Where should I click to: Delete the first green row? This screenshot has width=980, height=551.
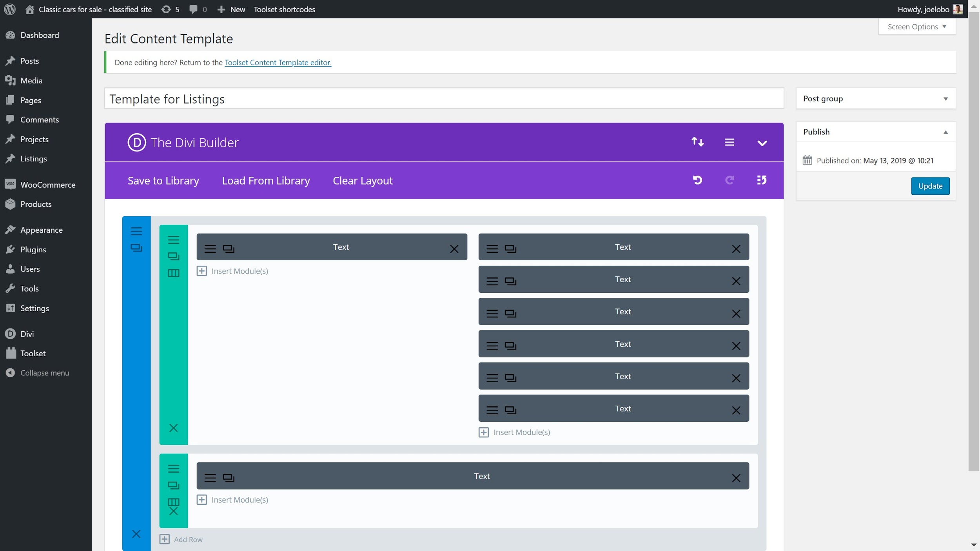[173, 428]
